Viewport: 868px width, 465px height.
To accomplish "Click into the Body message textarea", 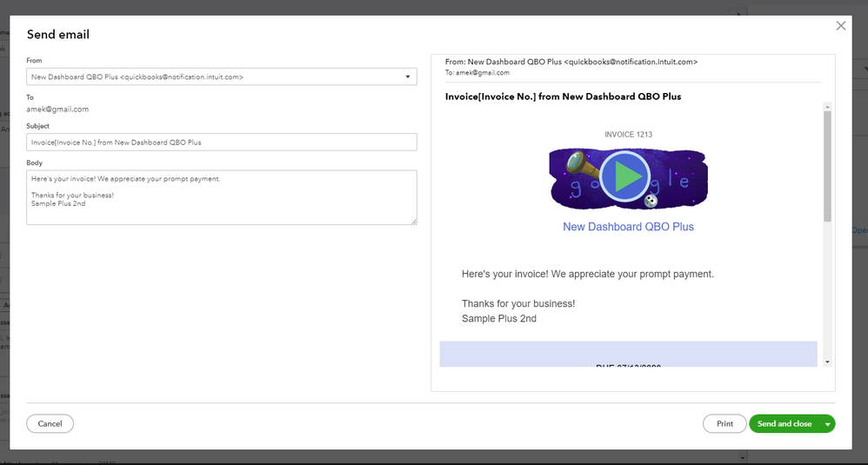I will point(222,197).
